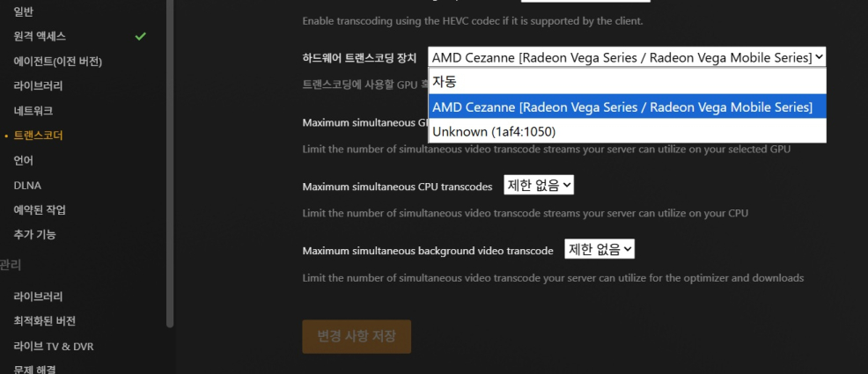Select 라이브 TV & DVR in the sidebar
Screen dimensions: 868x374
pyautogui.click(x=54, y=346)
